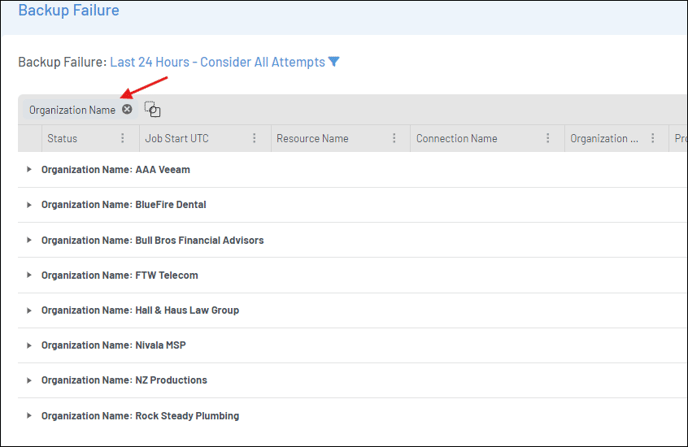Open the filter funnel next to Consider All Attempts

[x=334, y=62]
